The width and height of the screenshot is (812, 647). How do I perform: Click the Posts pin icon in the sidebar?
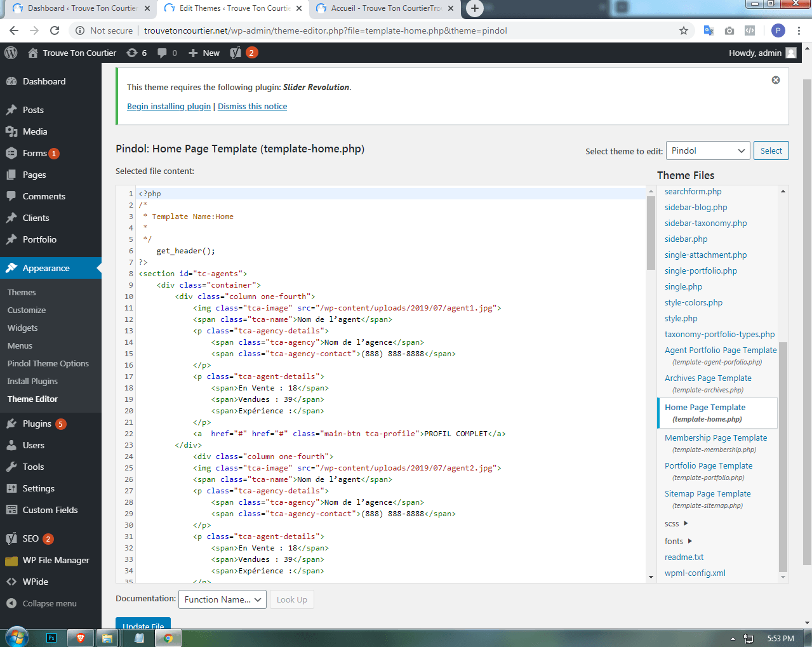pos(11,110)
